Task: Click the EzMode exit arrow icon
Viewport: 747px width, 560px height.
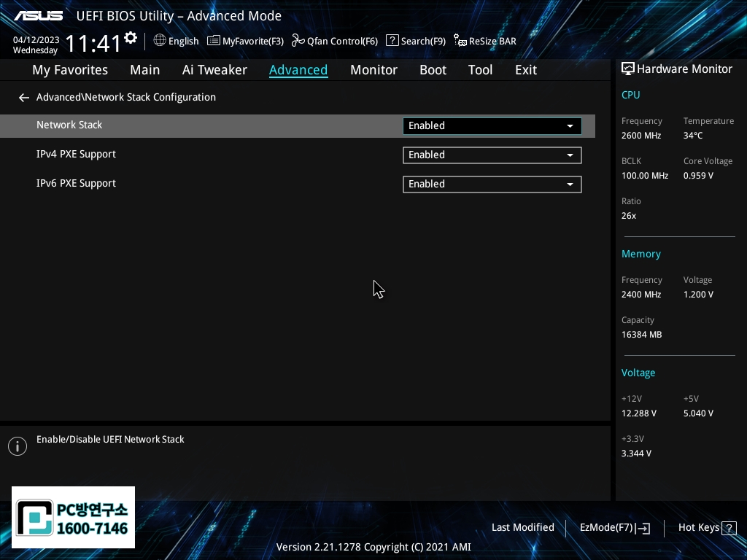Action: pyautogui.click(x=643, y=528)
